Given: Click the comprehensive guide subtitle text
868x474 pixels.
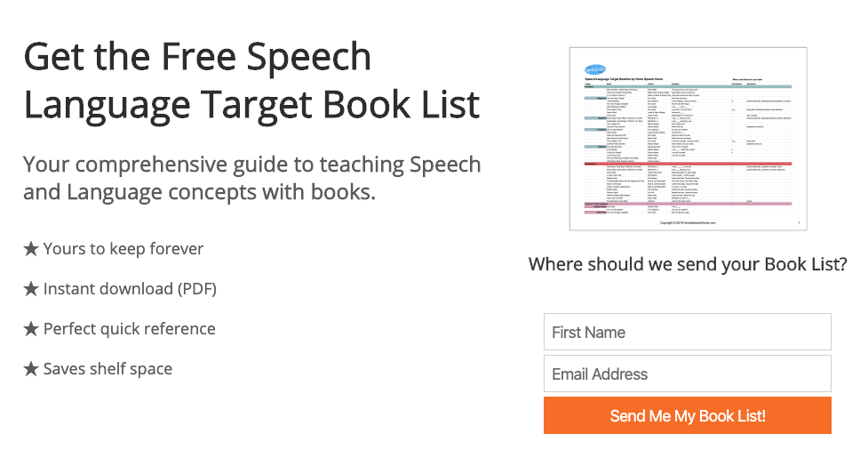Looking at the screenshot, I should point(252,178).
